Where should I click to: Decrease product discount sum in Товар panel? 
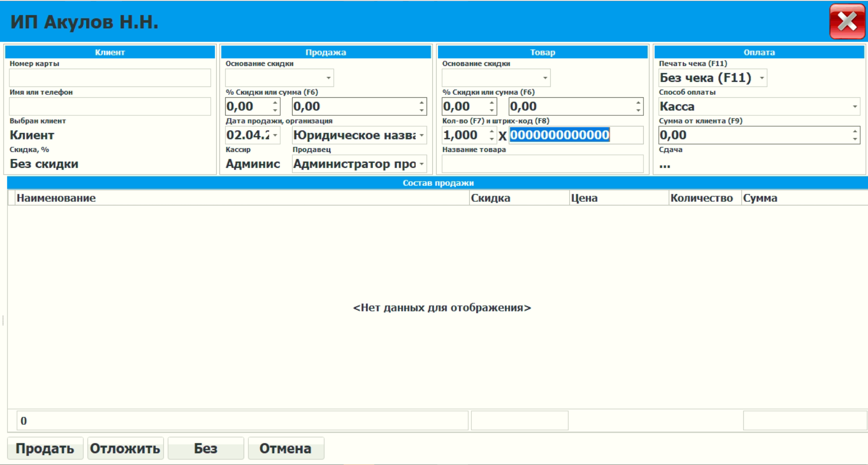pos(639,111)
